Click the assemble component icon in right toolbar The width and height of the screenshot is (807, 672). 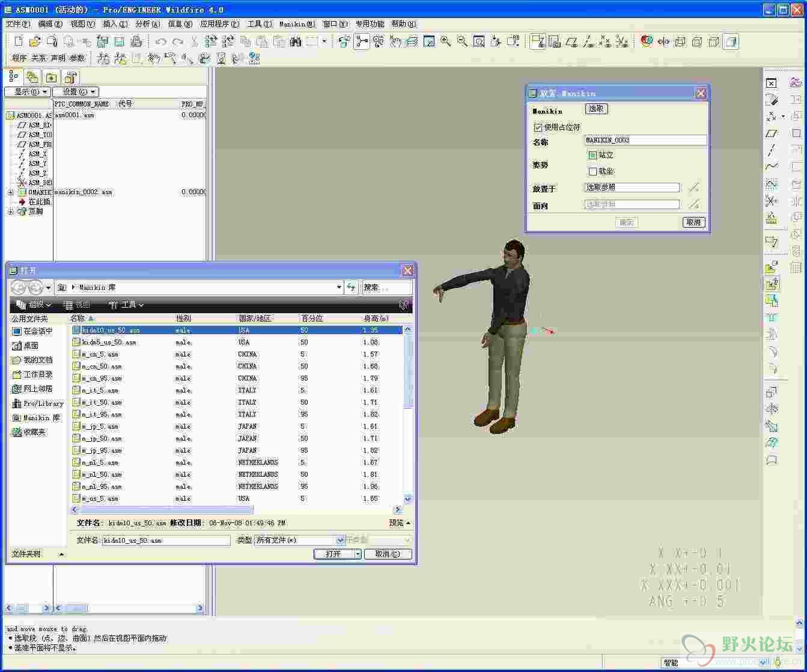click(x=772, y=267)
